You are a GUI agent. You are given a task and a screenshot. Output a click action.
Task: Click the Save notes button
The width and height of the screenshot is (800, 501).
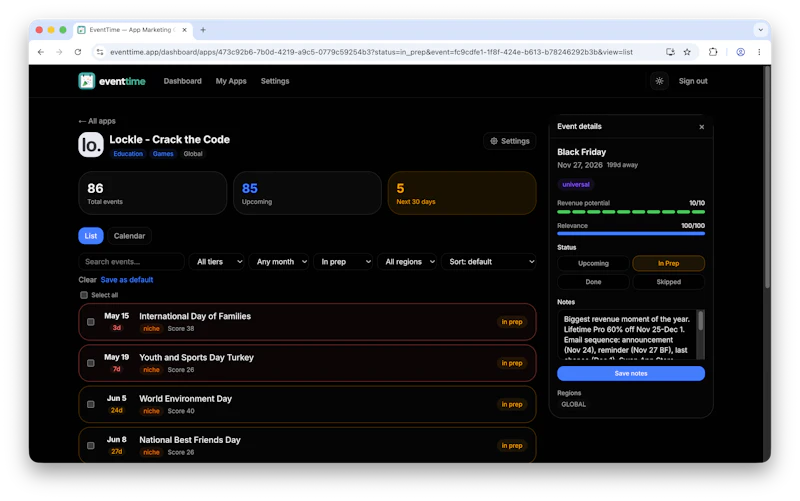[x=631, y=373]
